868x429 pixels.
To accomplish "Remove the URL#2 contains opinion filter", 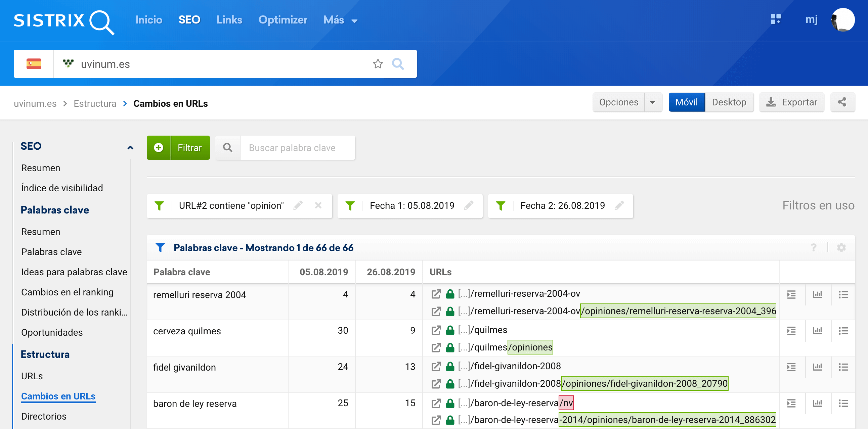I will tap(318, 205).
